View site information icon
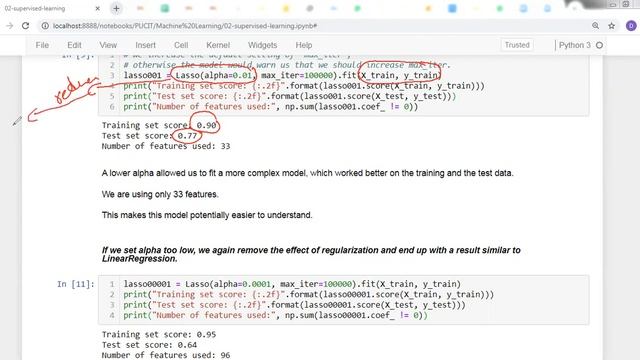The width and height of the screenshot is (640, 360). [45, 26]
